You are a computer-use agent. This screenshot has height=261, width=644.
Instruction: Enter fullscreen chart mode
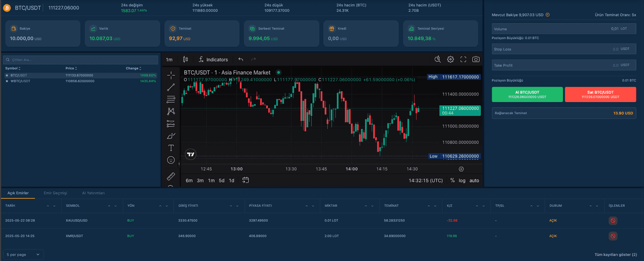point(463,60)
